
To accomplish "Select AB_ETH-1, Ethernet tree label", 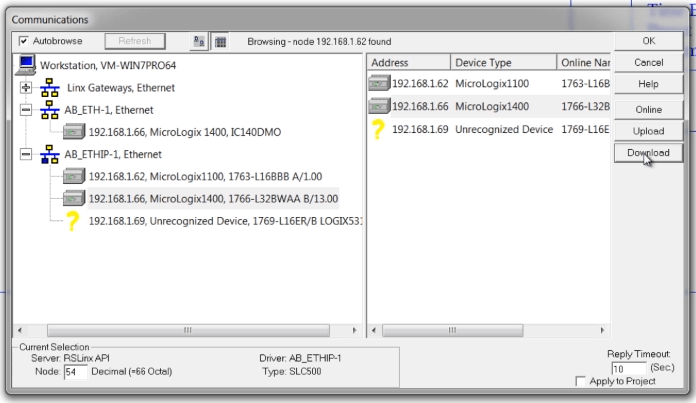I will coord(109,110).
